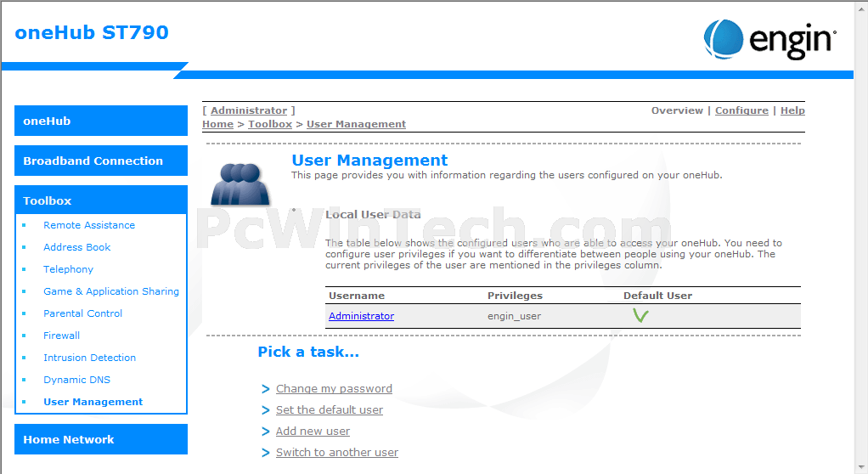Click the Username column header
Image resolution: width=868 pixels, height=474 pixels.
(x=357, y=296)
